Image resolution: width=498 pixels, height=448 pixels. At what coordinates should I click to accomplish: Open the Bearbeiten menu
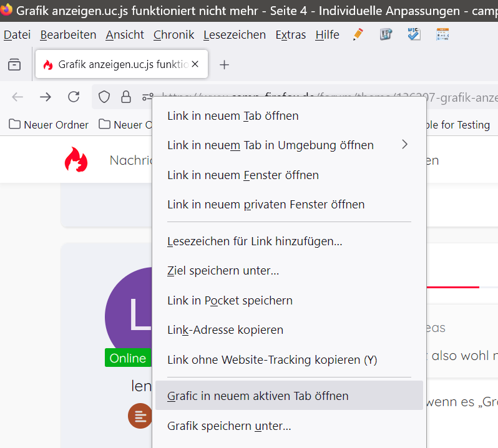(68, 34)
